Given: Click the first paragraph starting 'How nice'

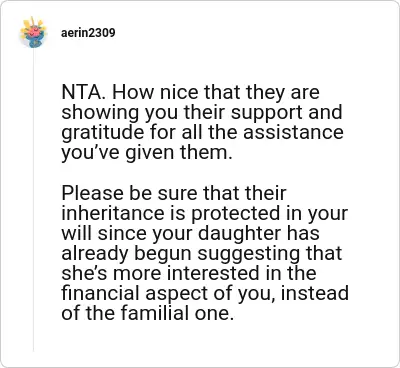Looking at the screenshot, I should [x=202, y=122].
